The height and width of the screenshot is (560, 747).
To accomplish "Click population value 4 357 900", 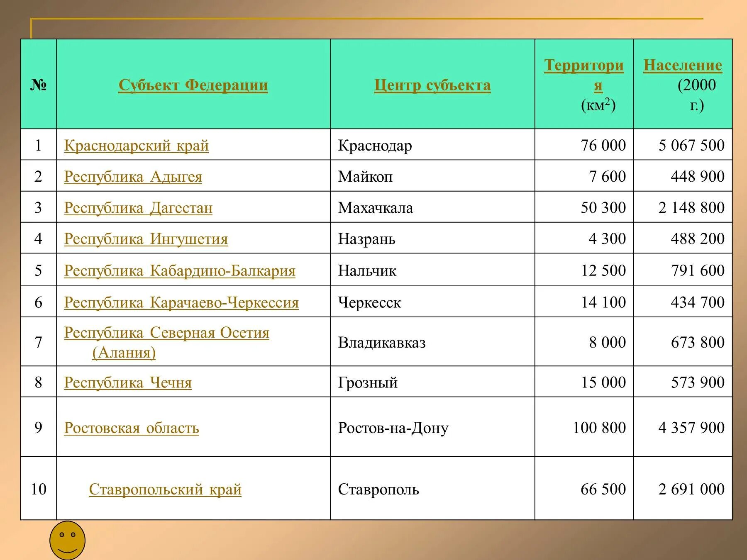I will coord(691,427).
